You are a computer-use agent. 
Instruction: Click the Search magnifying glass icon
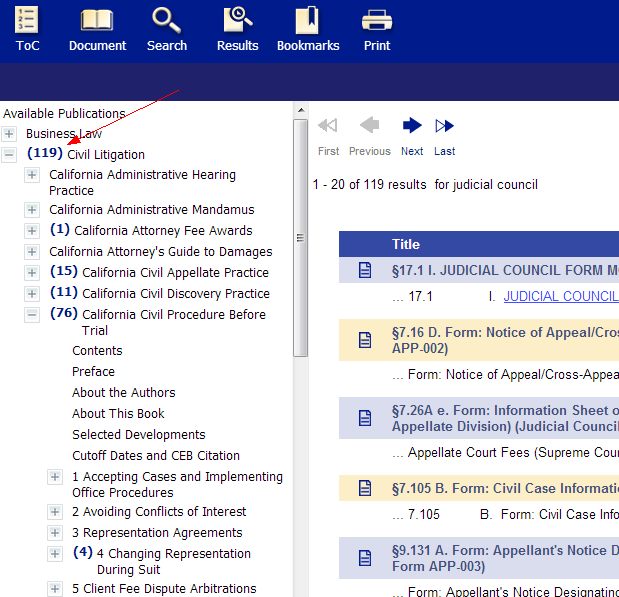166,21
